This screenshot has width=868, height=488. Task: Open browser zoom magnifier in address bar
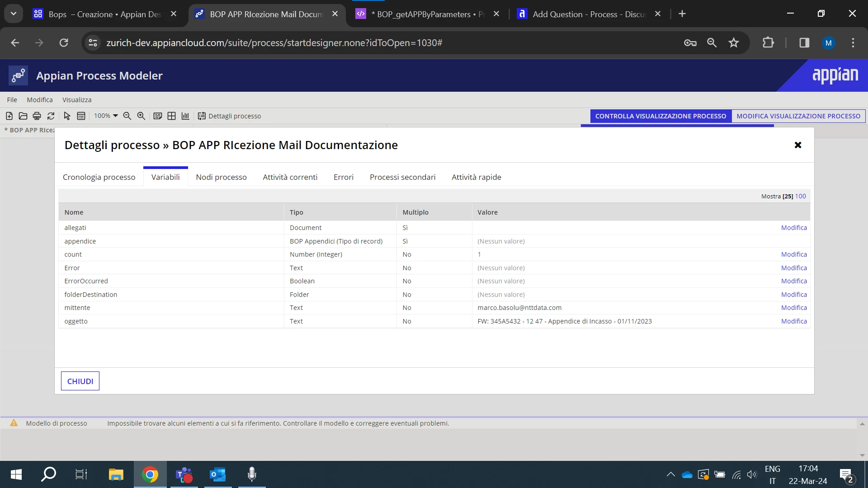pyautogui.click(x=712, y=42)
